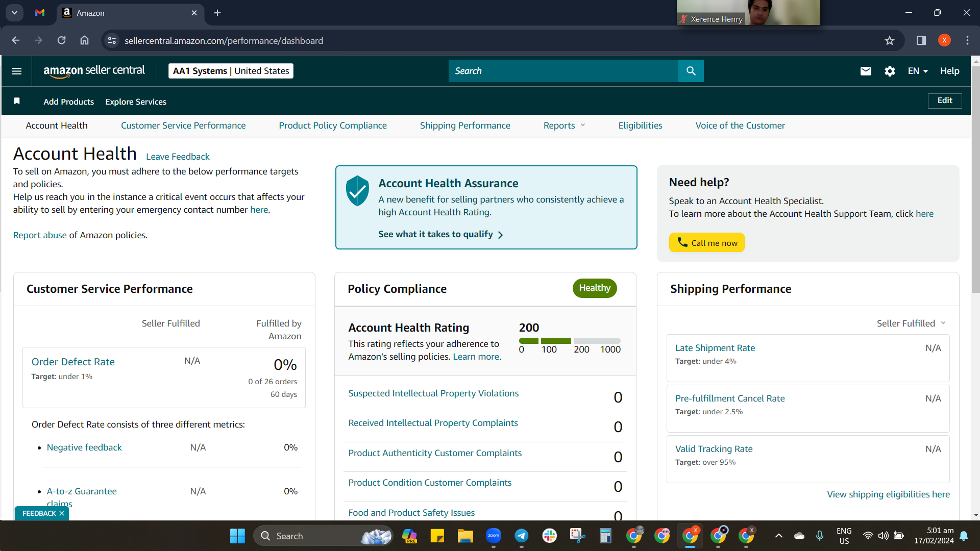Image resolution: width=980 pixels, height=551 pixels.
Task: Click the Report abuse link
Action: tap(40, 235)
